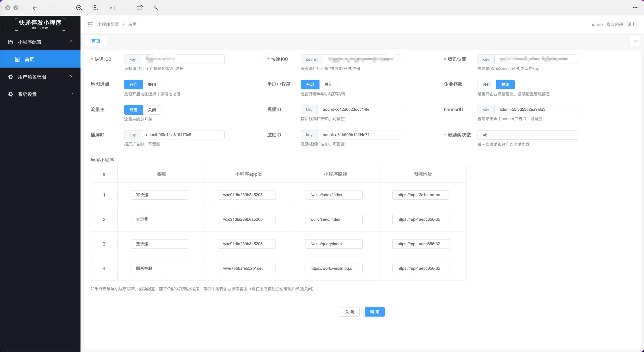644x352 pixels.
Task: Click the folder icon beside 小程序配置
Action: [x=11, y=42]
